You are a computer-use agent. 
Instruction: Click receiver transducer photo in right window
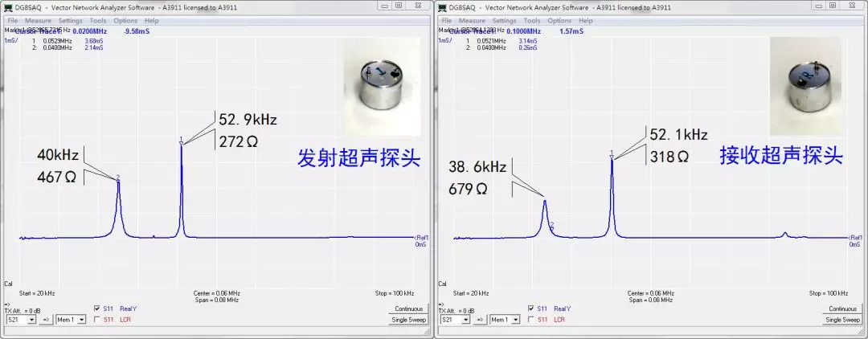pyautogui.click(x=805, y=86)
